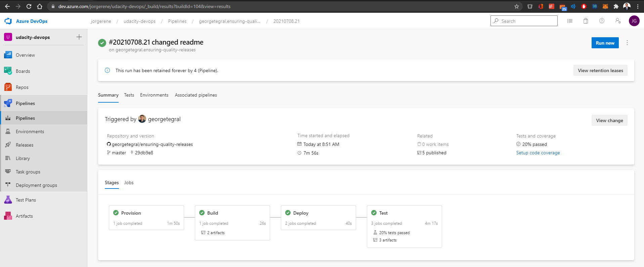Switch to the Tests tab
644x267 pixels.
tap(129, 95)
